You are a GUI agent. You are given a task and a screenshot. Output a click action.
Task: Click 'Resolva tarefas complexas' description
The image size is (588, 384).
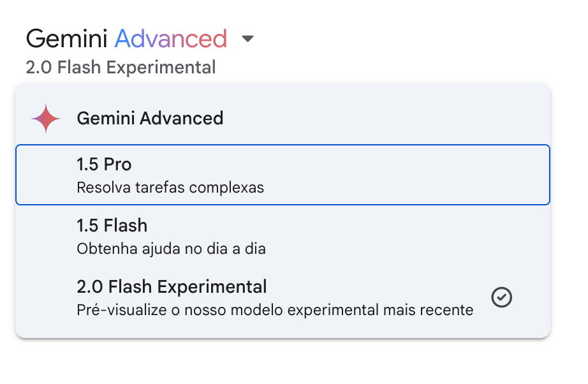pos(170,188)
